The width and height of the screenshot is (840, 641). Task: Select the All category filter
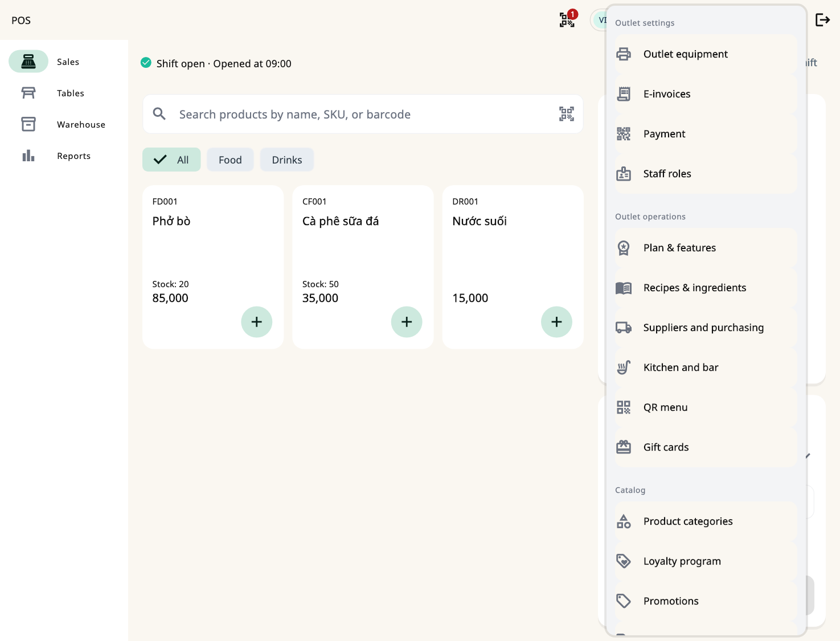click(x=171, y=160)
